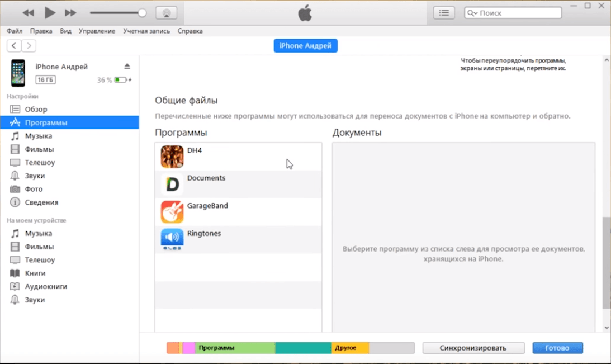Eject the iPhone Андрей device
The height and width of the screenshot is (364, 611).
pos(127,67)
